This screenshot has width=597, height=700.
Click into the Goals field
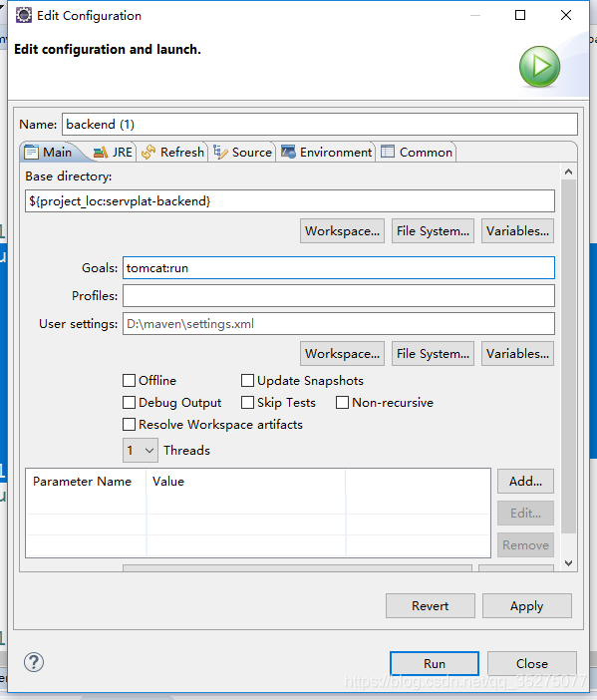pyautogui.click(x=339, y=268)
